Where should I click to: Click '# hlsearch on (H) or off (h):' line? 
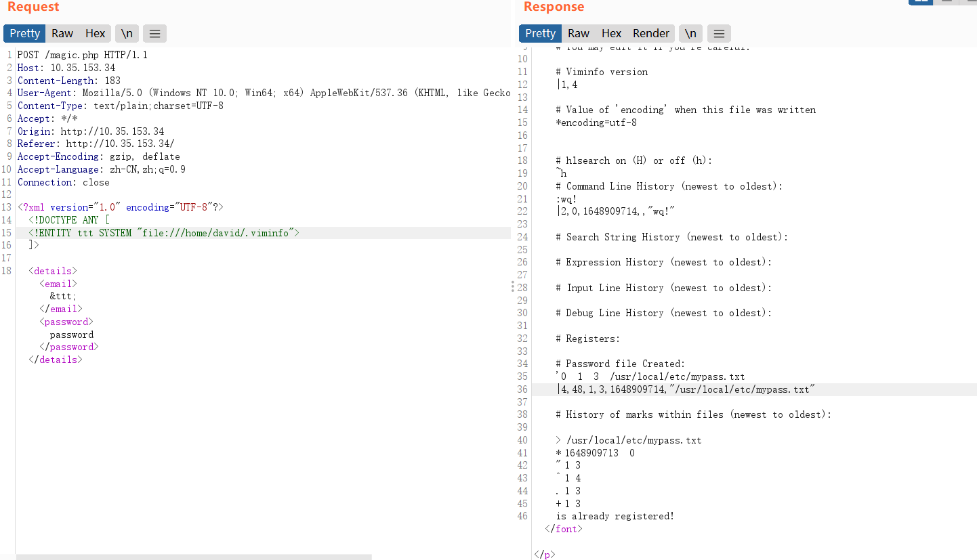[x=635, y=160]
